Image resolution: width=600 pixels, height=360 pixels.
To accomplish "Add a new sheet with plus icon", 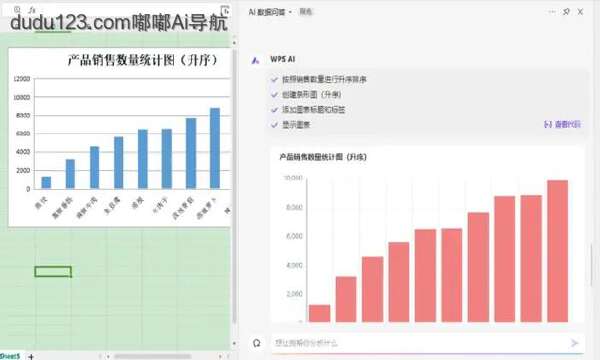I will [31, 357].
